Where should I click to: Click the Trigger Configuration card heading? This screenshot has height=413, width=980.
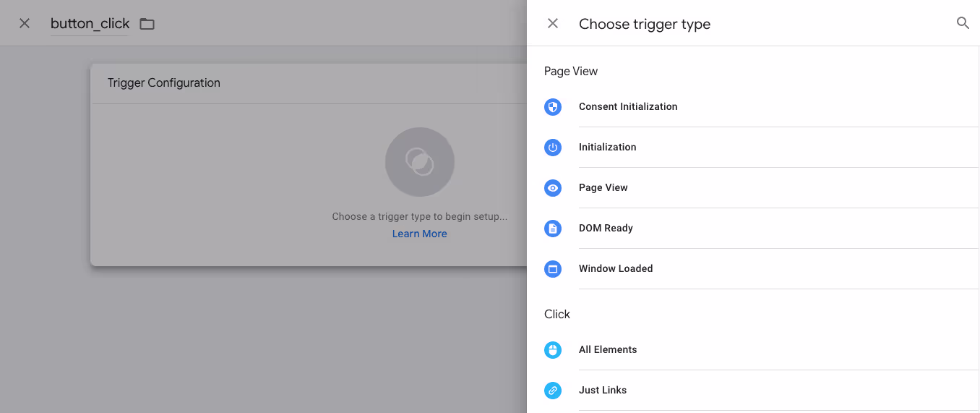[164, 83]
